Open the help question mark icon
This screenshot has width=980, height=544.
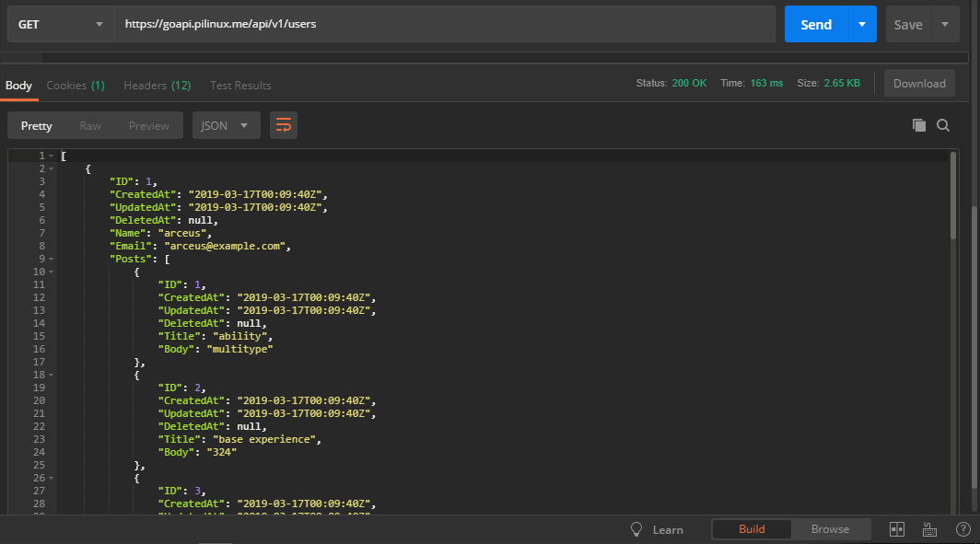click(x=963, y=529)
